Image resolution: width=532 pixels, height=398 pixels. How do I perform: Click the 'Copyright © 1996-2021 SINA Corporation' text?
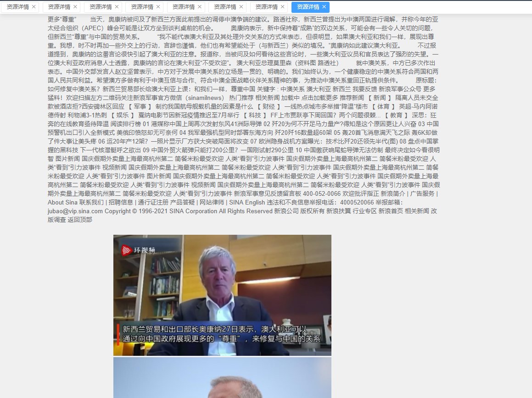161,211
